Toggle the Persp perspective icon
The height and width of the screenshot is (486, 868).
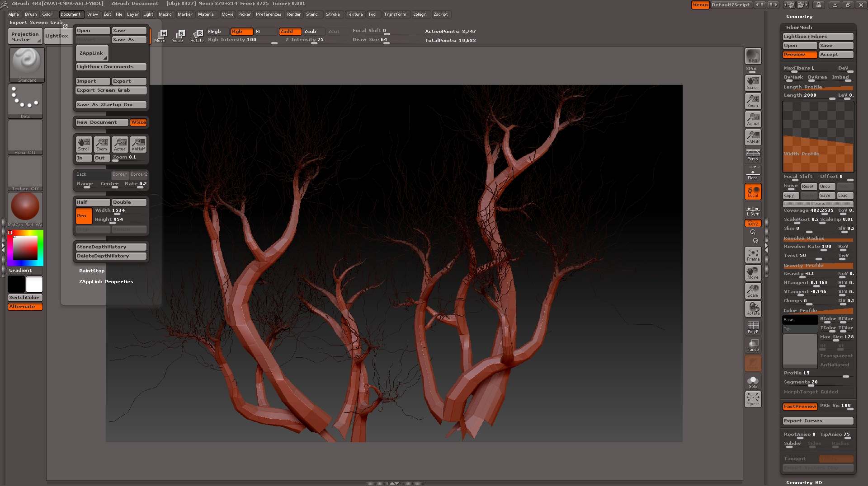tap(752, 155)
